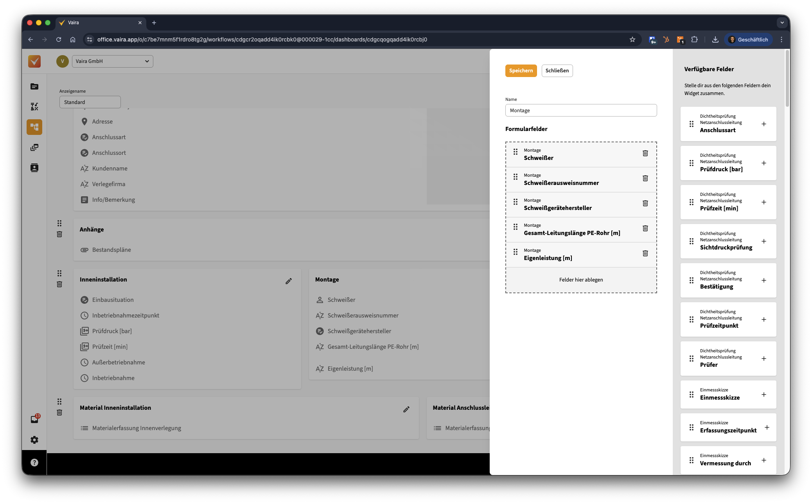Add the Einmessskizze field via plus
812x504 pixels.
763,395
